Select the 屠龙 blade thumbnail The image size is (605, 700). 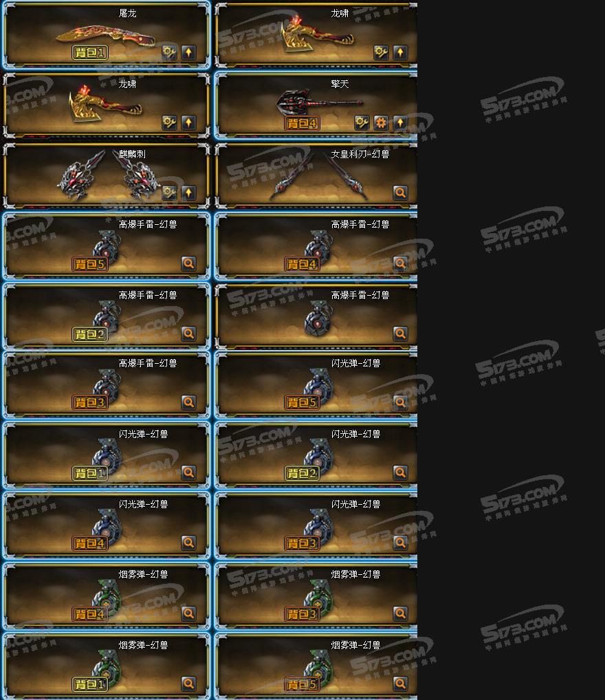[106, 34]
